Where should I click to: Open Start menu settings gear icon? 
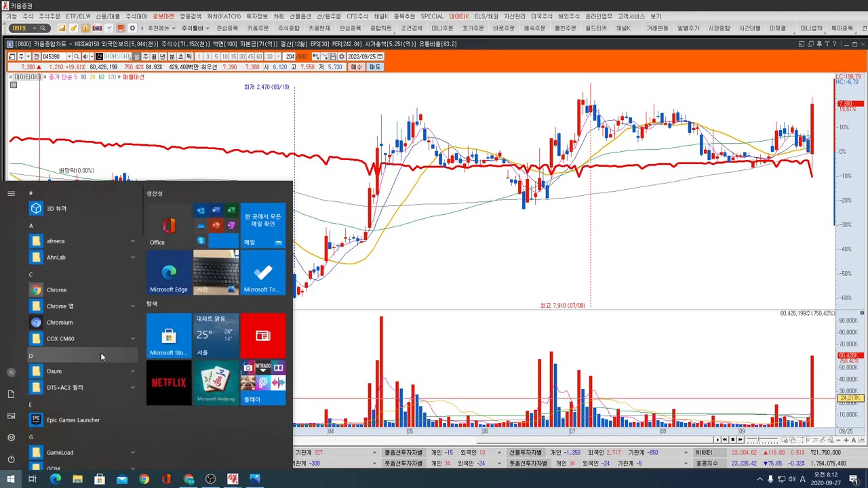[x=11, y=437]
